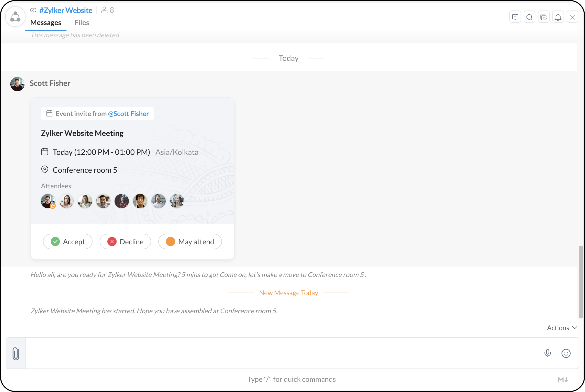Open the @Scott Fisher mention link
This screenshot has height=392, width=585.
click(128, 113)
